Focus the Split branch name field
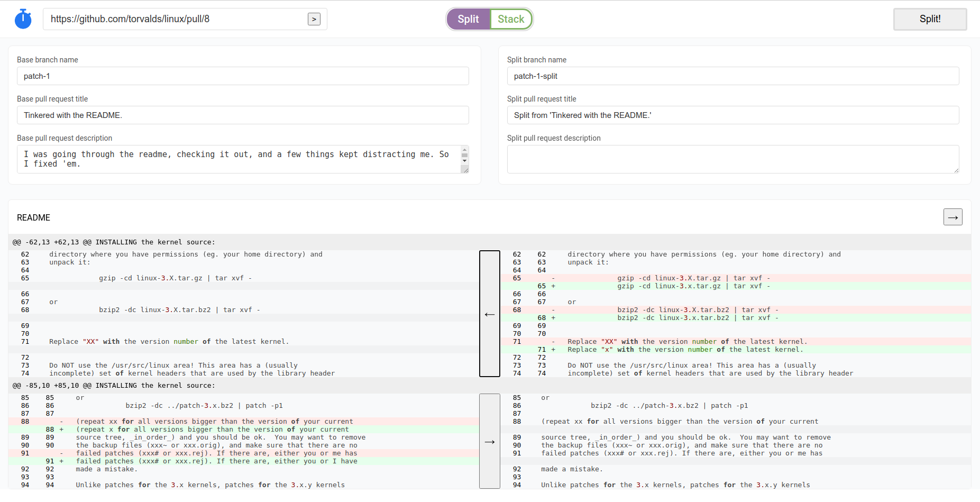 [733, 76]
